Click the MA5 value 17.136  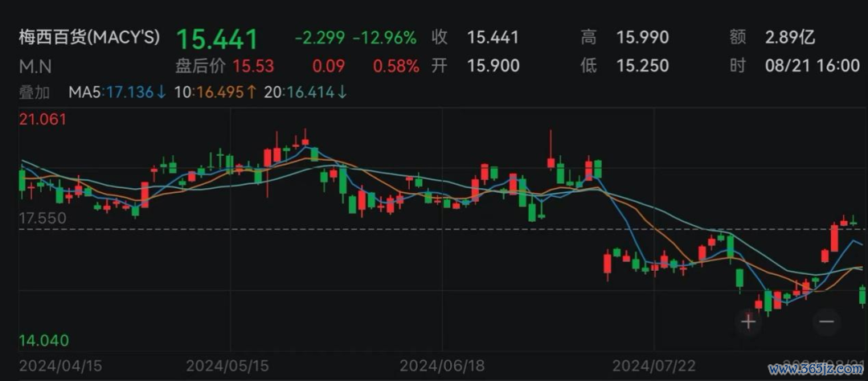pos(129,92)
